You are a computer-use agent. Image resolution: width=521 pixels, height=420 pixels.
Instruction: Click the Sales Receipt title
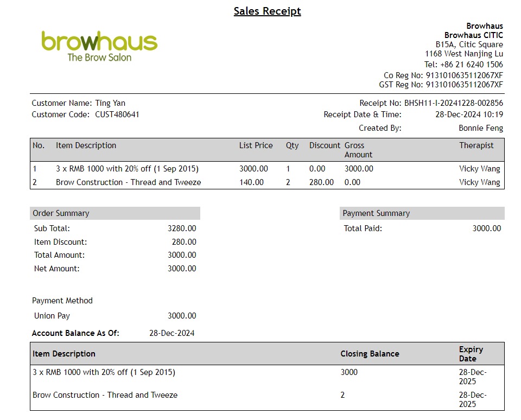pyautogui.click(x=267, y=11)
